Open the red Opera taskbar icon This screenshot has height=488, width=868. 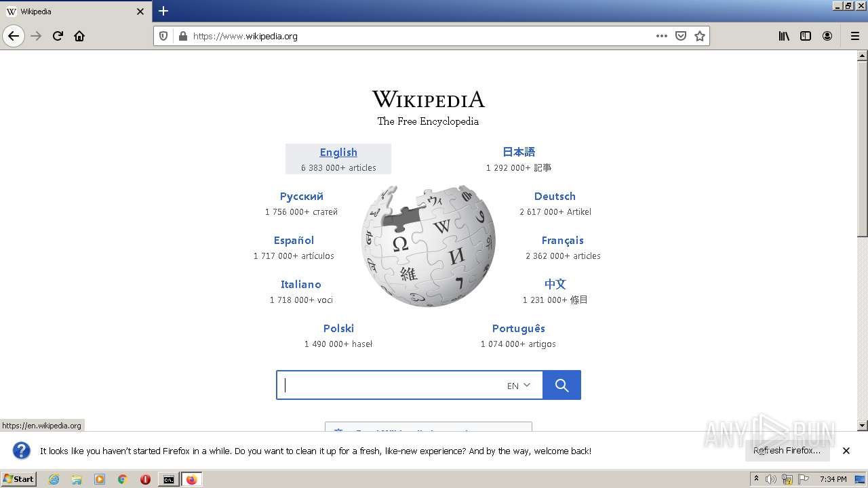pos(145,479)
